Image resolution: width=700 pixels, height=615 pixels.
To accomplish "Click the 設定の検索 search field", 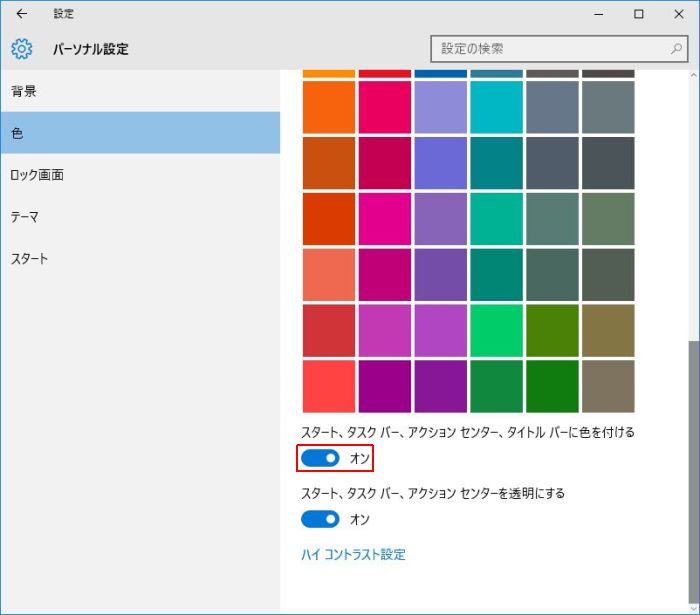I will [x=550, y=48].
